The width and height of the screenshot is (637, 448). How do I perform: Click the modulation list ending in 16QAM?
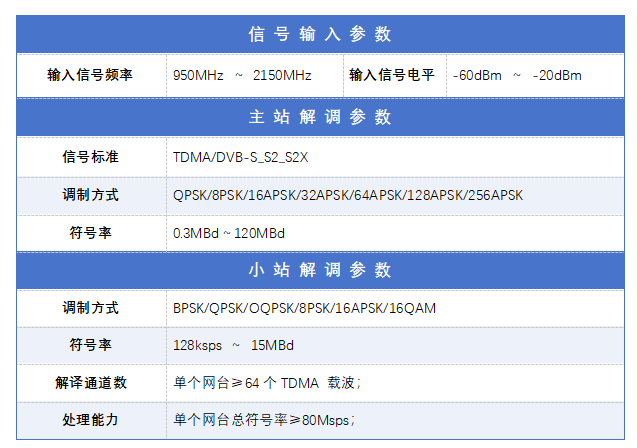pos(304,308)
